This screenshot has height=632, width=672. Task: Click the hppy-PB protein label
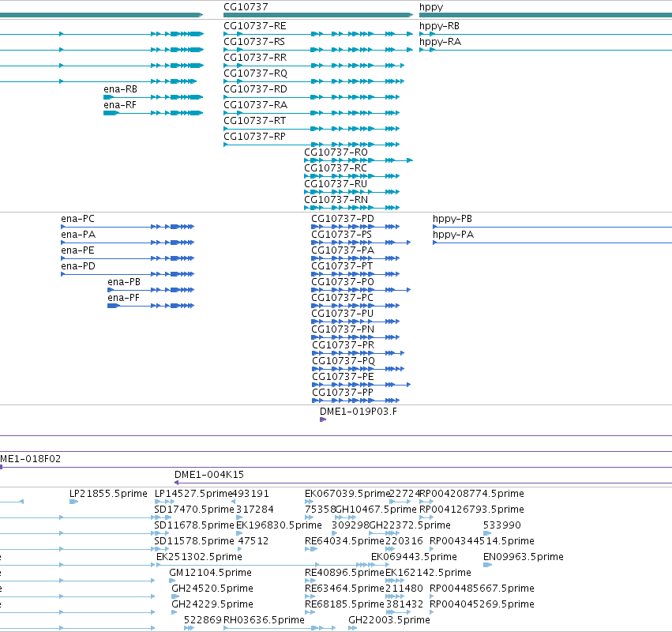(452, 219)
